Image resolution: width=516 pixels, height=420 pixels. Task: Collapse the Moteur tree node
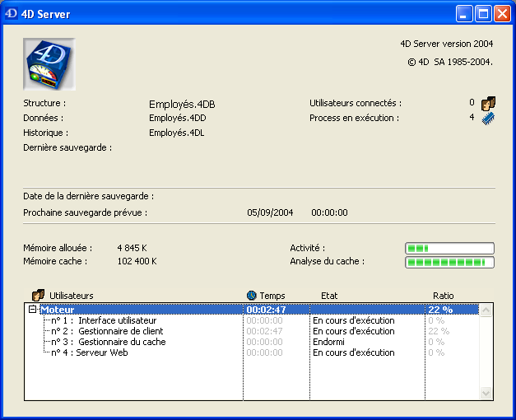click(33, 310)
